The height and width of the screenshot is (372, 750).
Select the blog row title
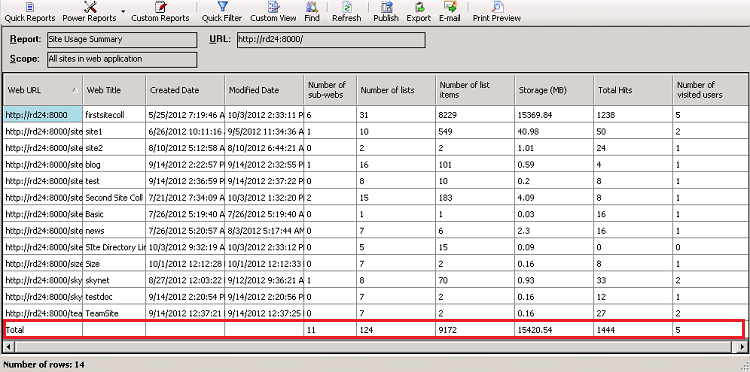pyautogui.click(x=114, y=164)
